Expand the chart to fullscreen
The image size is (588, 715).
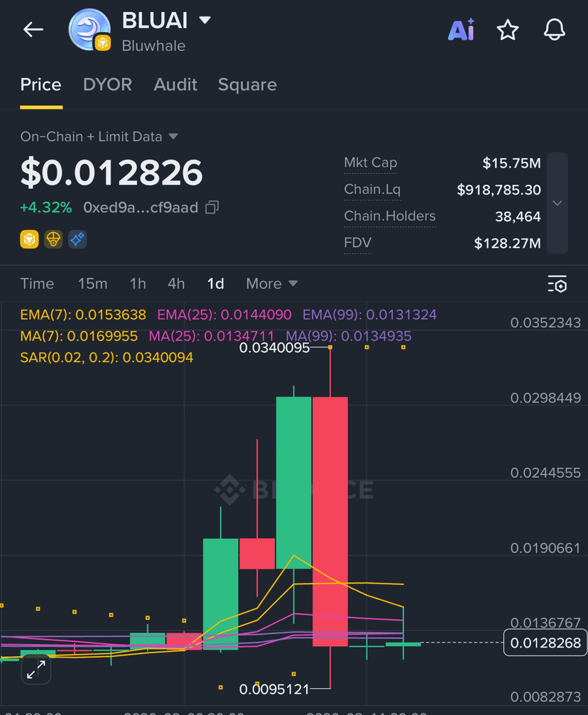tap(36, 670)
